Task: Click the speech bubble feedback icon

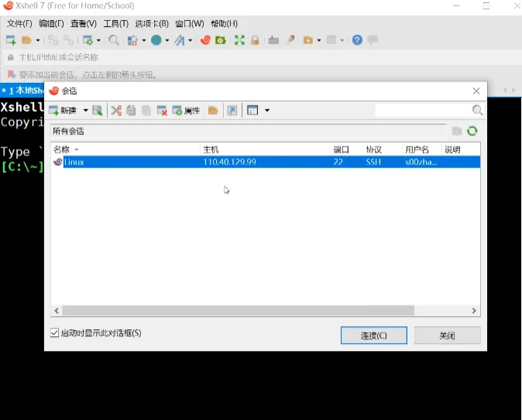Action: point(373,40)
